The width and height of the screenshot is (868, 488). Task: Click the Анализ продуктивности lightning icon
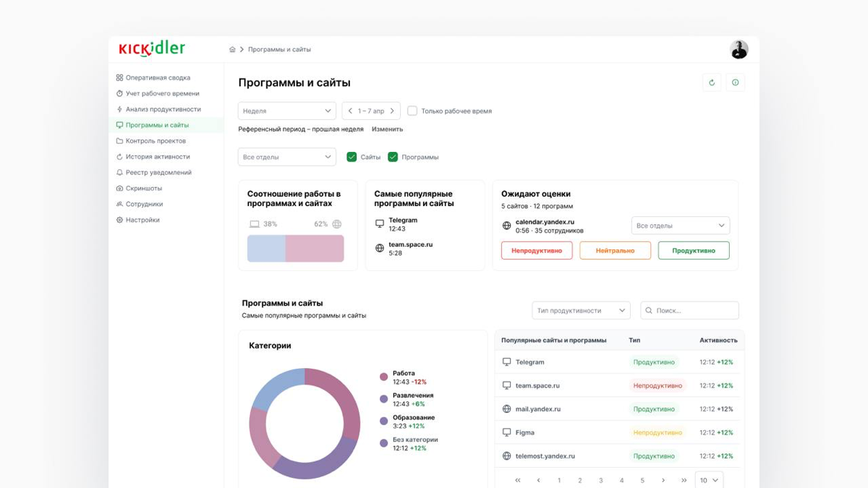pyautogui.click(x=119, y=109)
